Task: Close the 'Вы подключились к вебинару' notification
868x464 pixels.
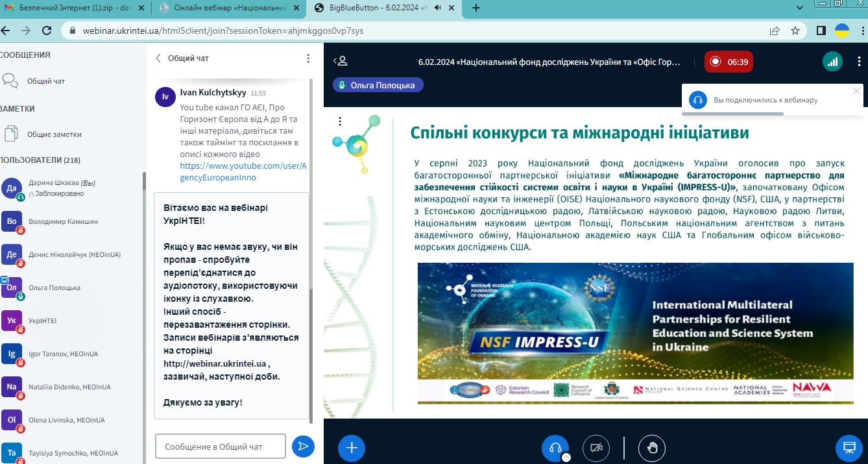Action: click(x=856, y=91)
